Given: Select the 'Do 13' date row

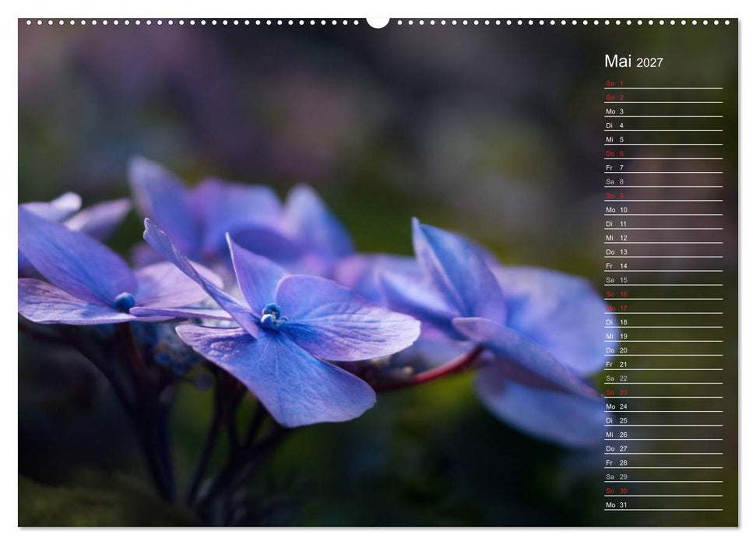Looking at the screenshot, I should click(663, 251).
